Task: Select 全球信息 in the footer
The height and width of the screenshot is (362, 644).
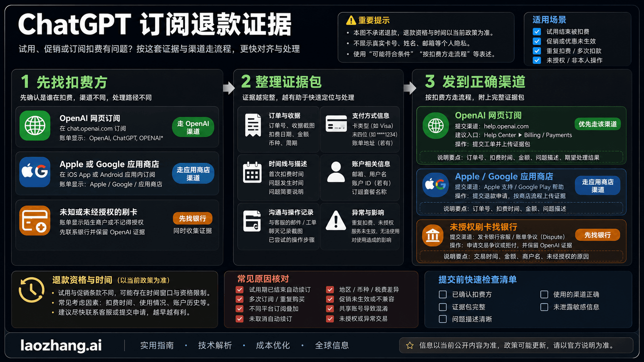Action: 332,345
